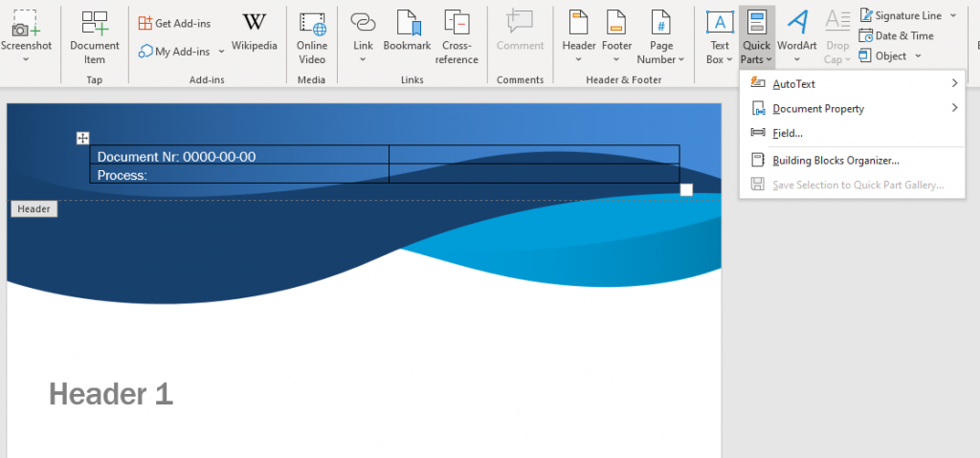Click the empty cell beside Process:

point(534,174)
